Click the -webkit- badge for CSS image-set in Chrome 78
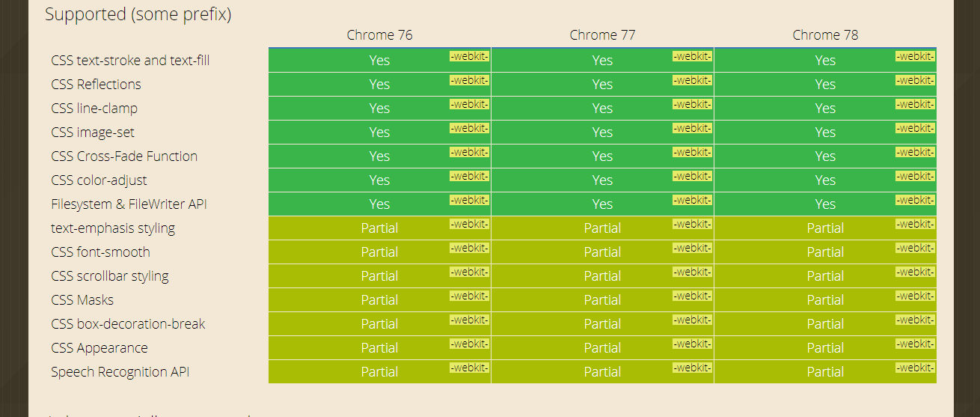This screenshot has width=980, height=417. point(915,128)
